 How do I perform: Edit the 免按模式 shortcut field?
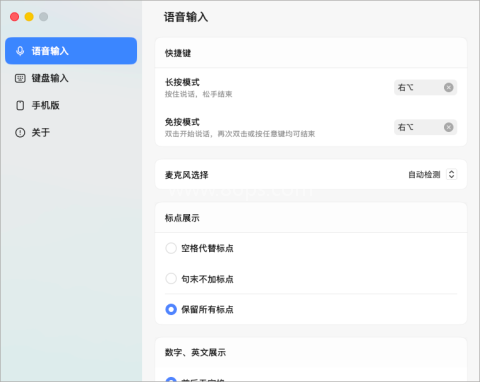425,127
